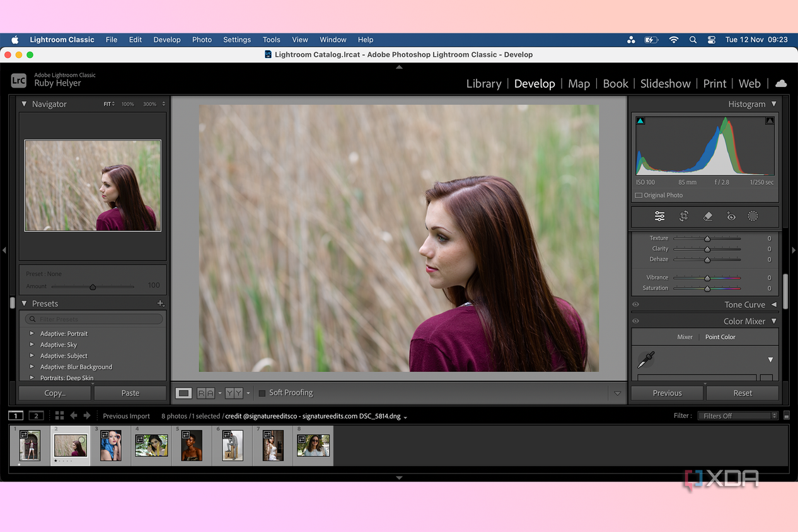Select filmstrip thumbnail 8 with sunglasses
Screen dimensions: 798x532
[313, 446]
